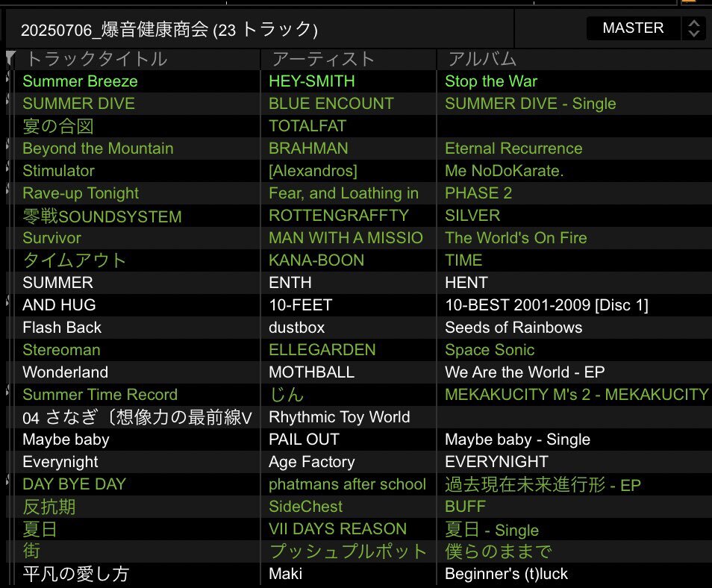Select track Maybe baby
Screen dimensions: 712x588
pos(66,440)
